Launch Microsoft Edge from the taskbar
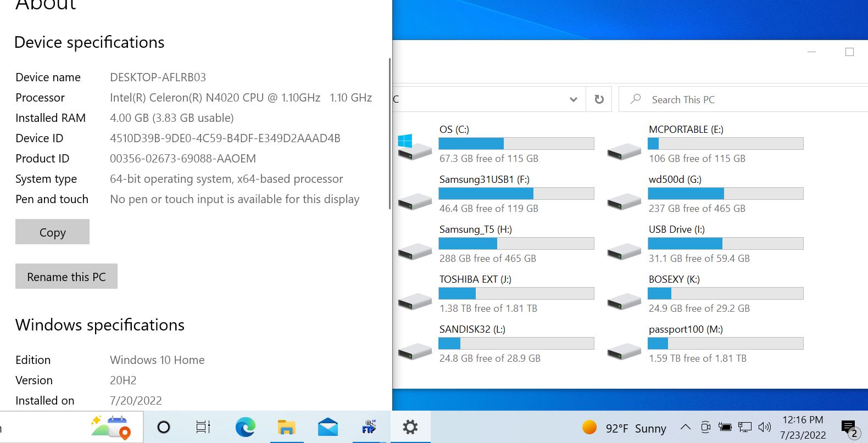868x443 pixels. [245, 427]
